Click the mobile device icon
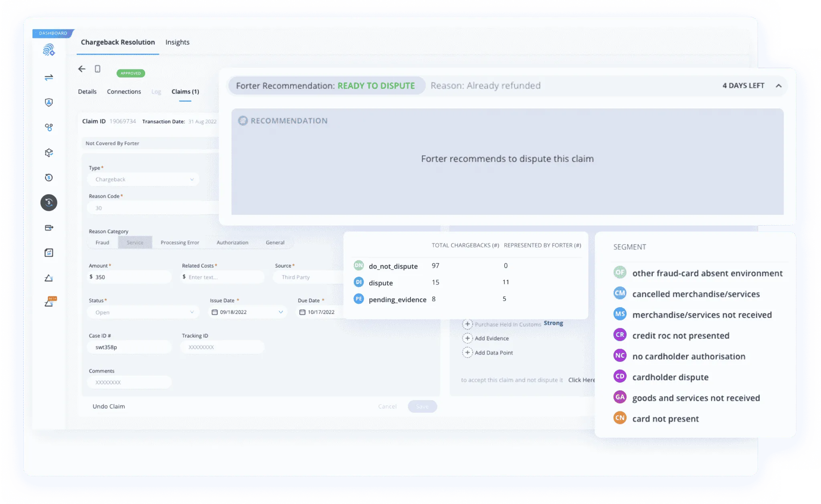821x504 pixels. (97, 69)
